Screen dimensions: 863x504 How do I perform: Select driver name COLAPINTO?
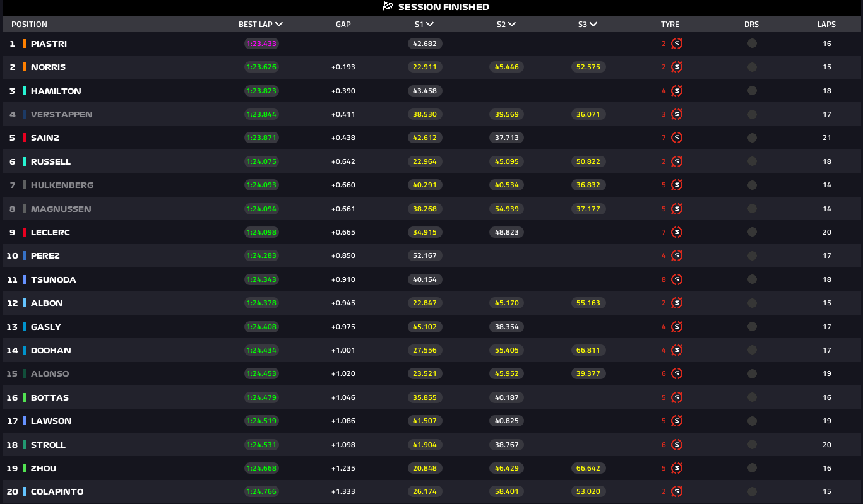coord(57,491)
